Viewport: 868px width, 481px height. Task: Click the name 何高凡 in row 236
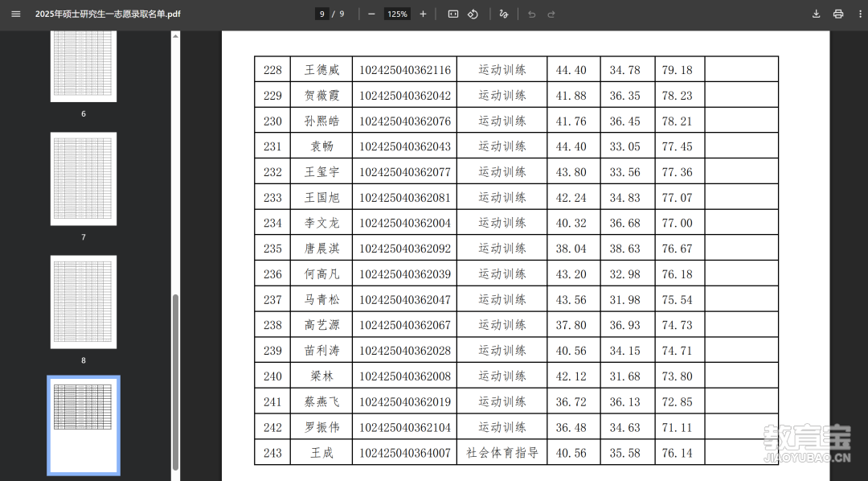321,273
